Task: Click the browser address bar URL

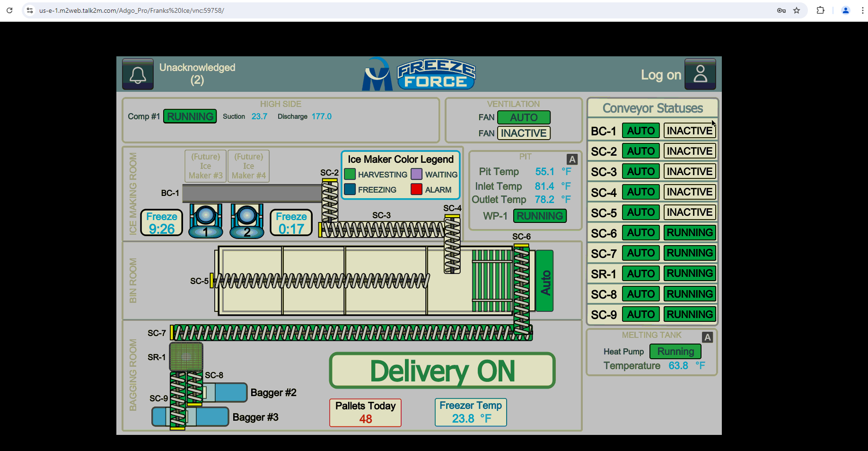Action: [132, 10]
